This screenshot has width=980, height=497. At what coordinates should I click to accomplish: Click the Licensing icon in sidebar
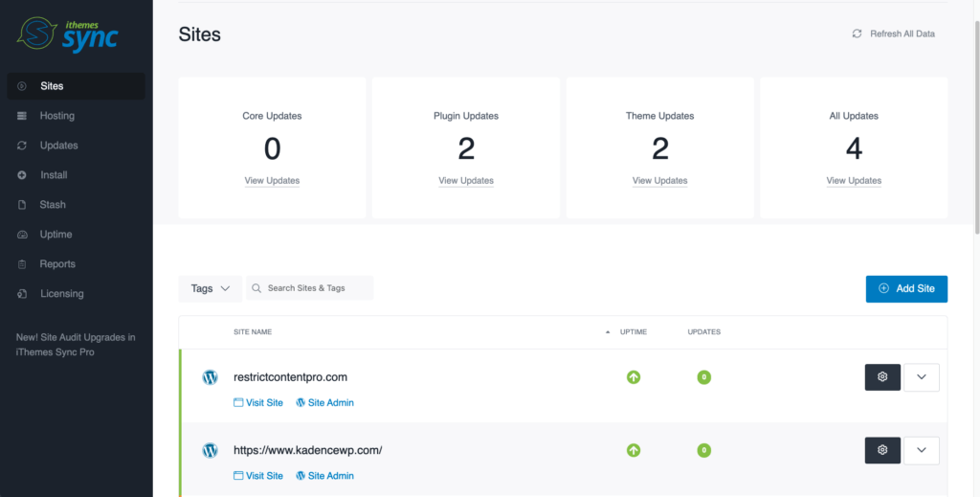[x=22, y=294]
